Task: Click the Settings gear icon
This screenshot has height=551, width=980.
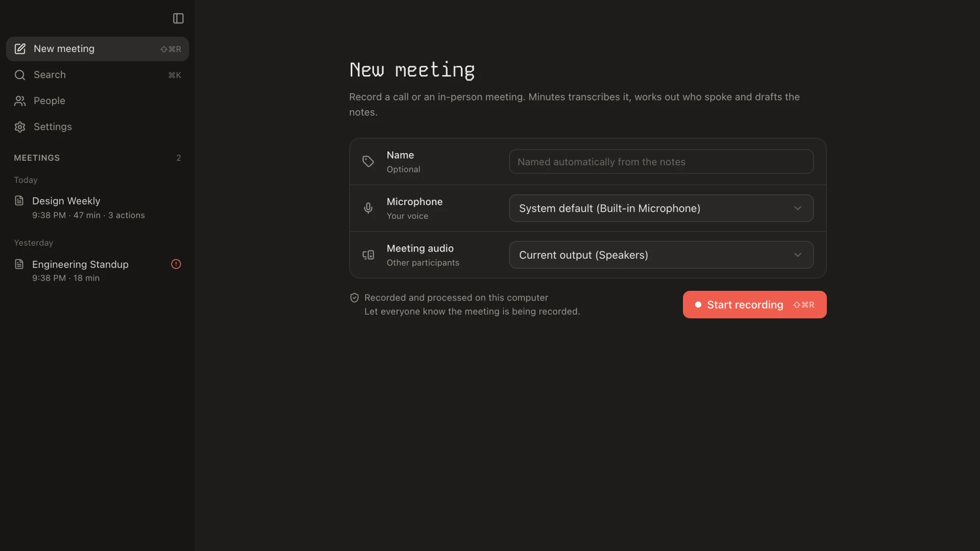Action: coord(20,127)
